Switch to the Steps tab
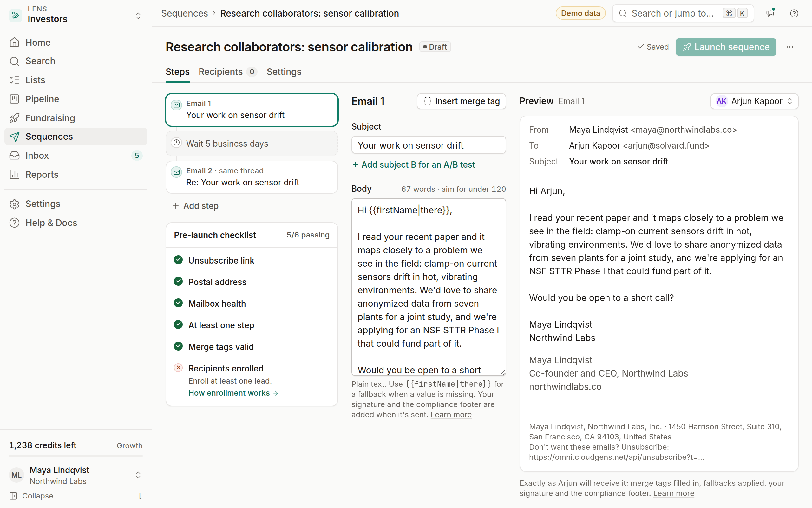 [178, 72]
